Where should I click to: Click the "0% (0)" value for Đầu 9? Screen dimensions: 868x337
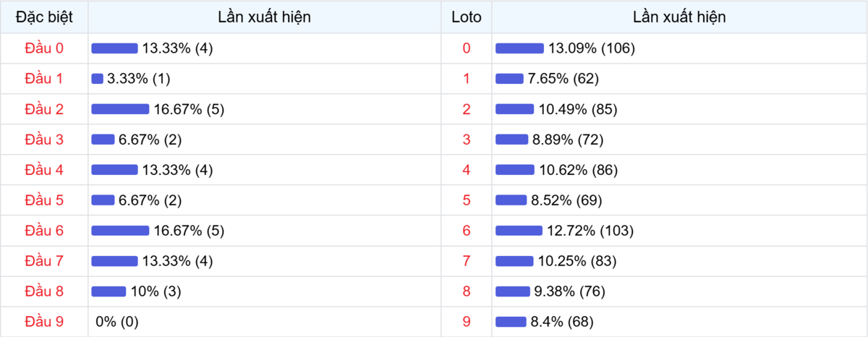pyautogui.click(x=116, y=322)
